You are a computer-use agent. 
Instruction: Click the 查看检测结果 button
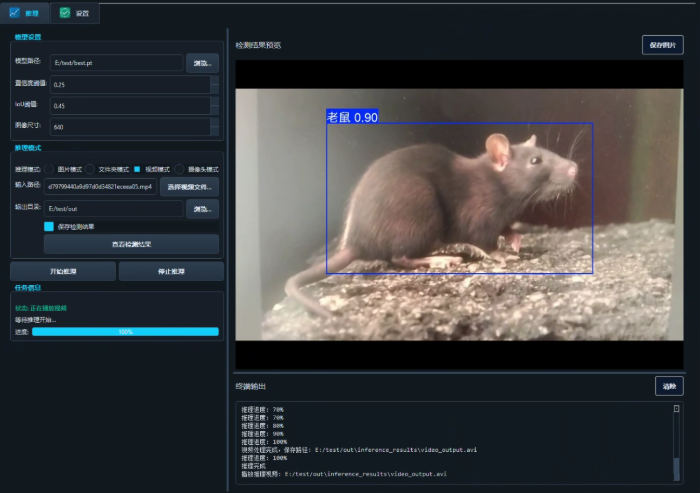(131, 244)
